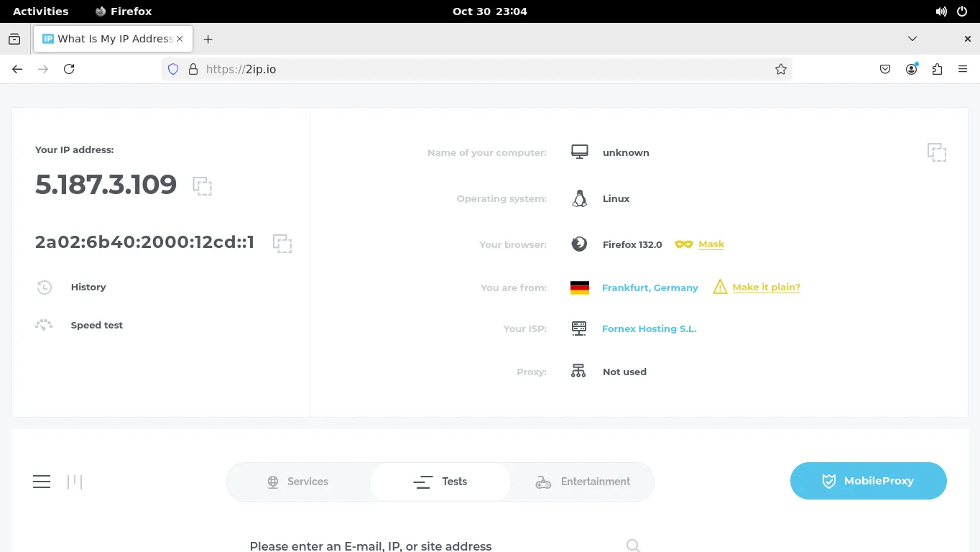Open Firefox View at tab bar start
The height and width of the screenshot is (552, 980).
(x=14, y=39)
